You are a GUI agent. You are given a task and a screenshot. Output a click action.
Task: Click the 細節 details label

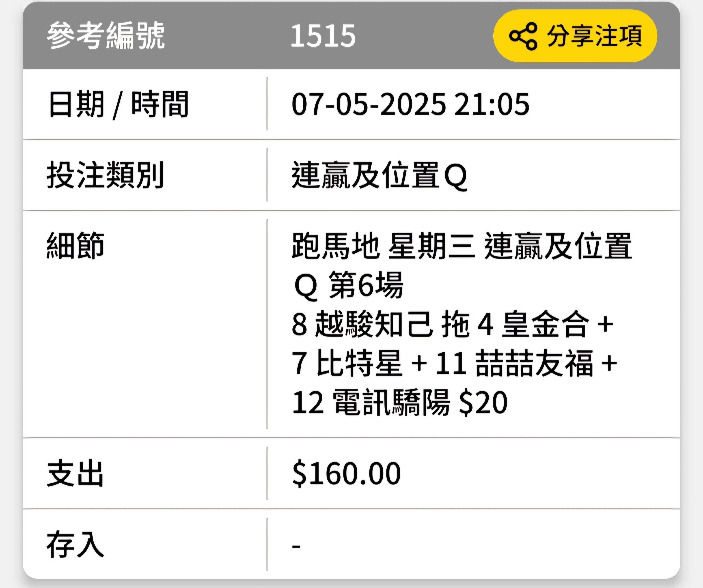click(76, 245)
